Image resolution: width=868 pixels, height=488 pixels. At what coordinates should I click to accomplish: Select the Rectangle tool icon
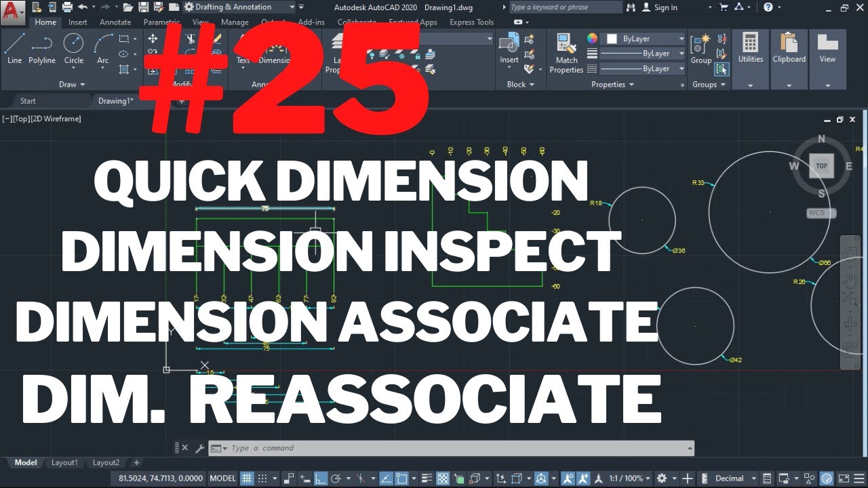[x=124, y=39]
